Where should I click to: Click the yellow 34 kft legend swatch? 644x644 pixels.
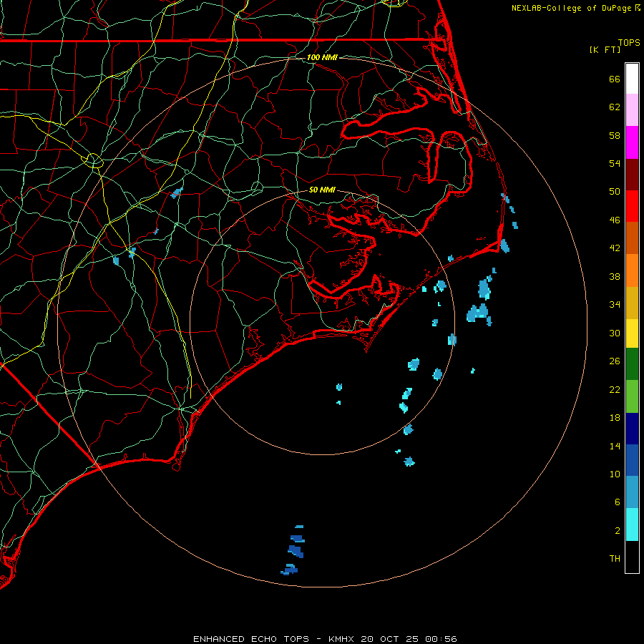tap(632, 333)
